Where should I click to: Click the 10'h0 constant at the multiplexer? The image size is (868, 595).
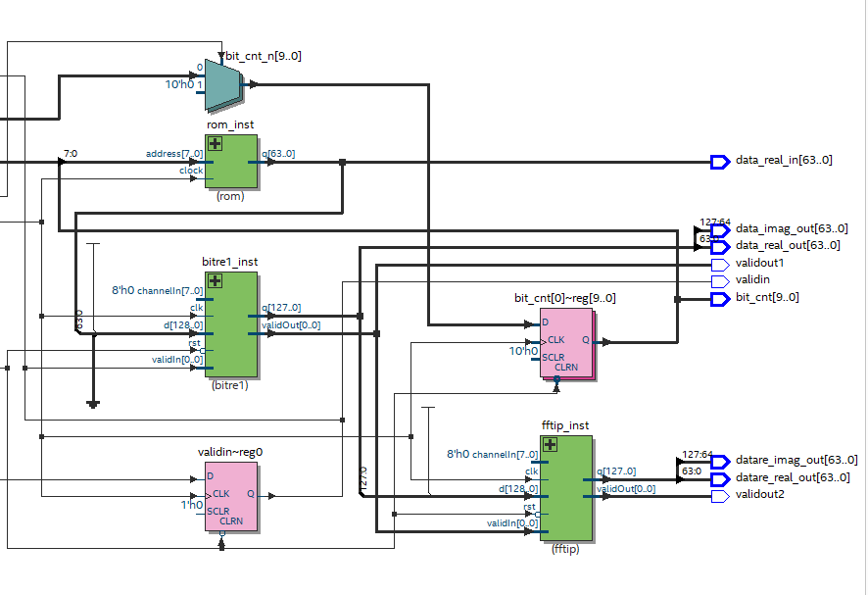pos(179,84)
